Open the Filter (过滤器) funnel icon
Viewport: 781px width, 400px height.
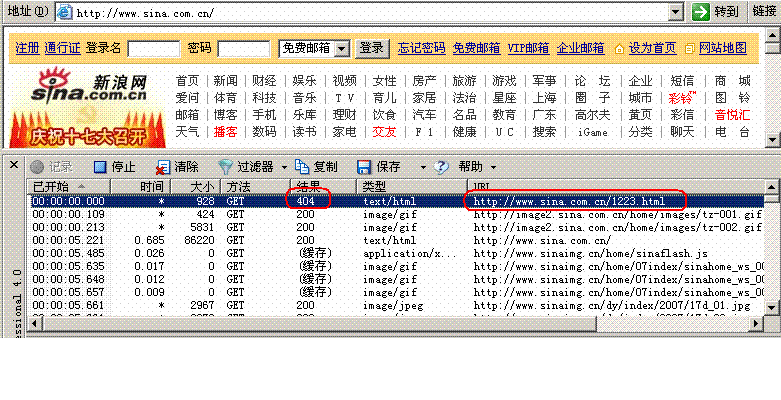tap(226, 166)
